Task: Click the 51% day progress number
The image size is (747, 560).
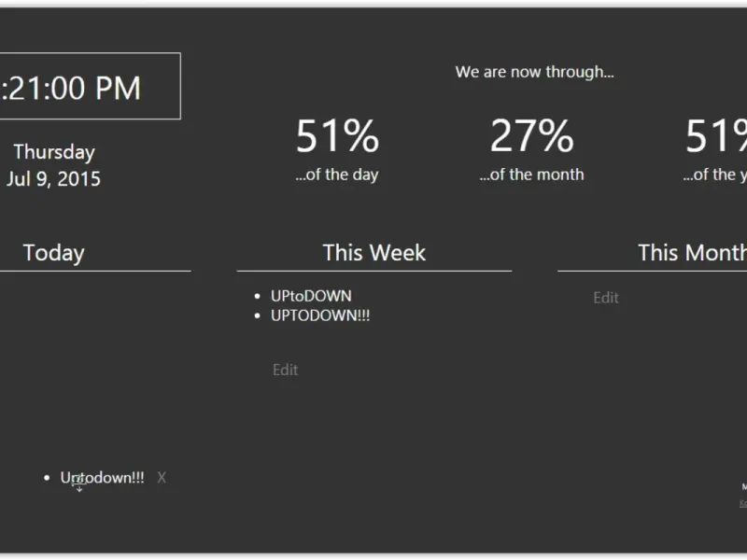Action: click(337, 136)
